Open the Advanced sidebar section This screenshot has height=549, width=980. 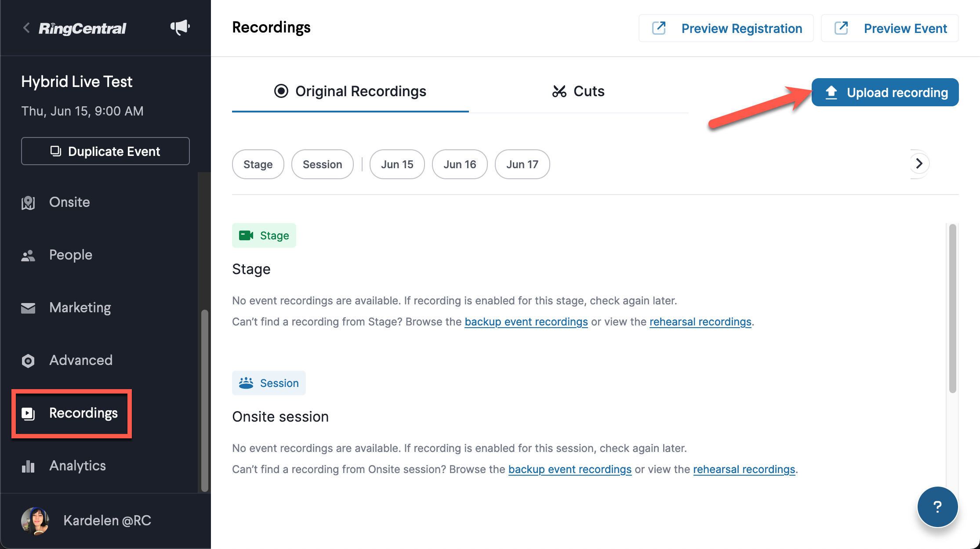(x=80, y=360)
